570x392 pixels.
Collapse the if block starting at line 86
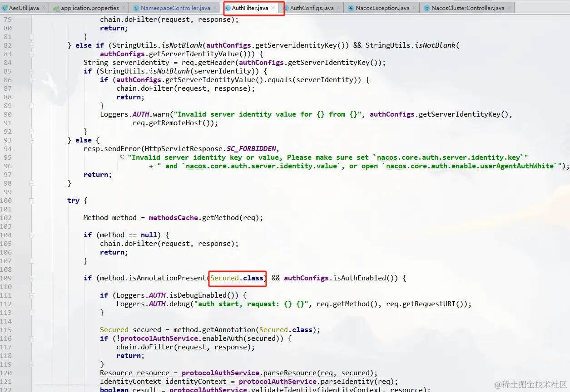click(31, 80)
